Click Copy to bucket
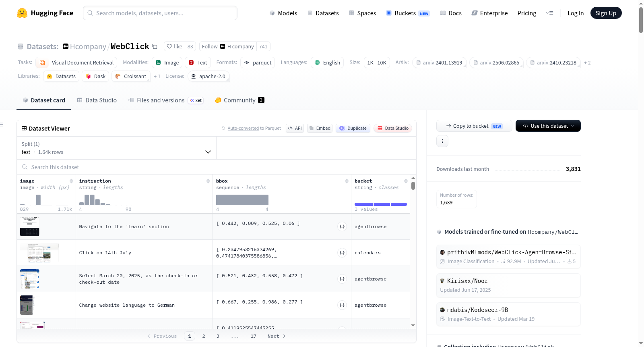This screenshot has height=347, width=644. (474, 126)
